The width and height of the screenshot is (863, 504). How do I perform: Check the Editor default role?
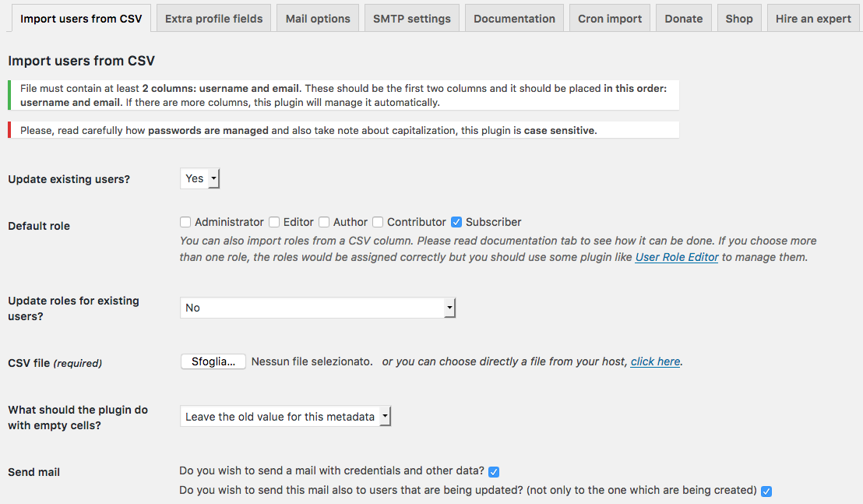274,222
